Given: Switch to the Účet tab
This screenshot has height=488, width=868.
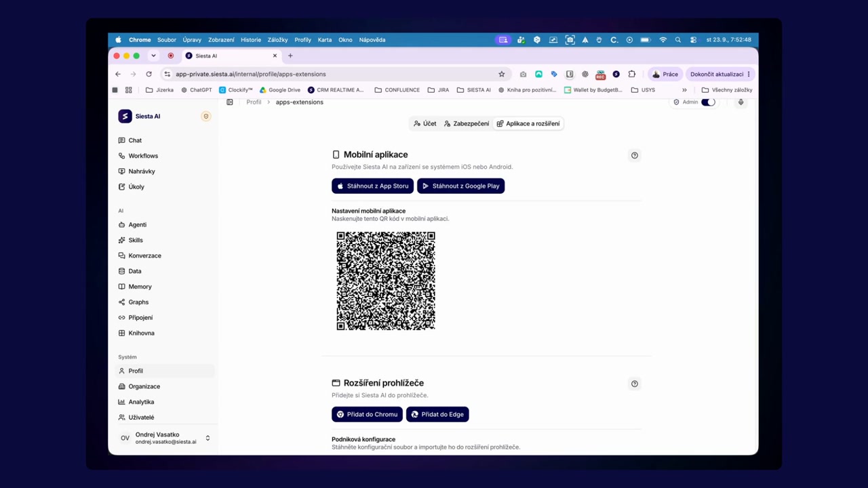Looking at the screenshot, I should [x=425, y=123].
